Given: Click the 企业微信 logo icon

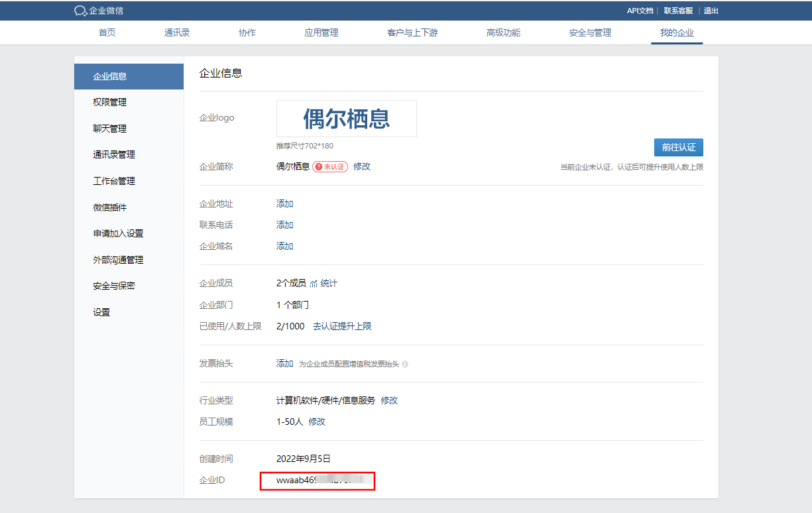Looking at the screenshot, I should pos(80,11).
